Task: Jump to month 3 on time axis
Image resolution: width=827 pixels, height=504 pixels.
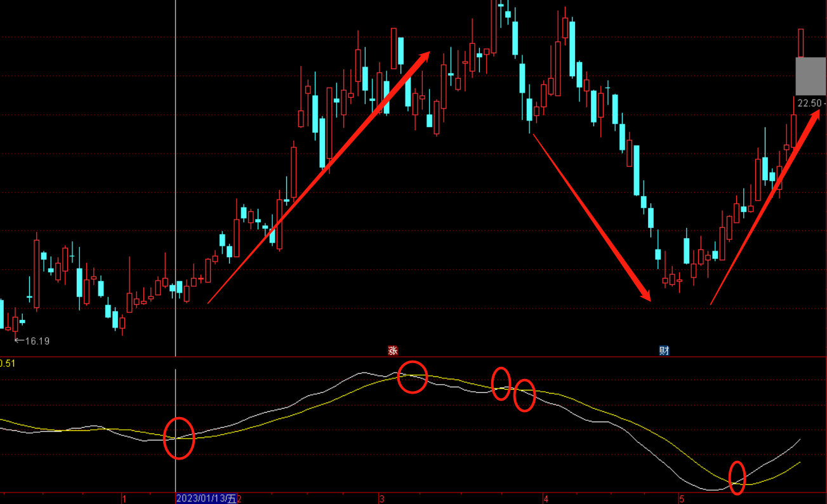Action: pyautogui.click(x=382, y=499)
